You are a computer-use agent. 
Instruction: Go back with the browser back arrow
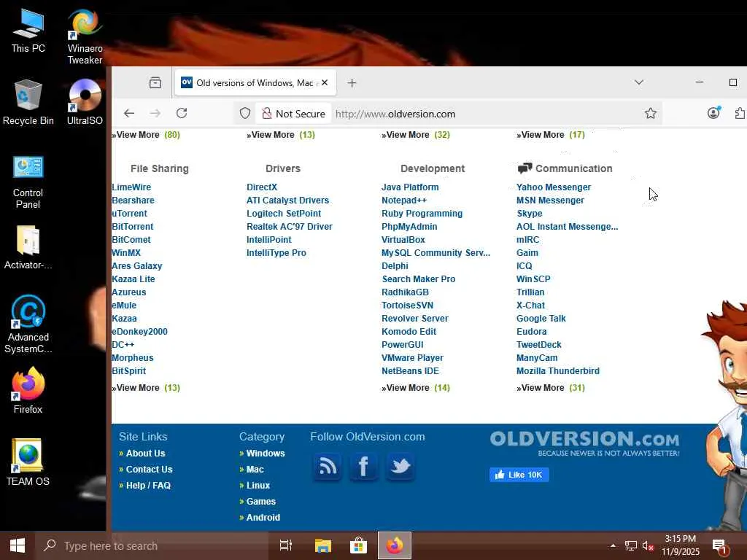[129, 113]
